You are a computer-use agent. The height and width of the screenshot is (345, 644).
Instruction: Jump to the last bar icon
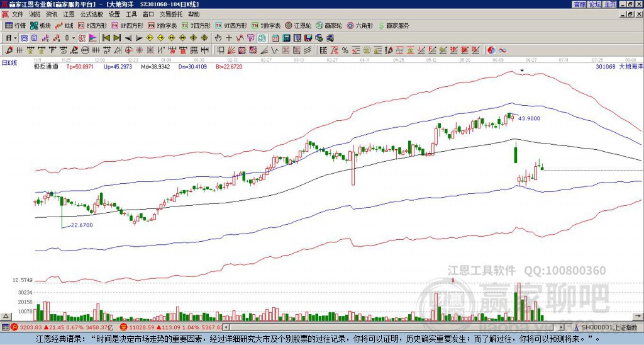click(x=117, y=38)
